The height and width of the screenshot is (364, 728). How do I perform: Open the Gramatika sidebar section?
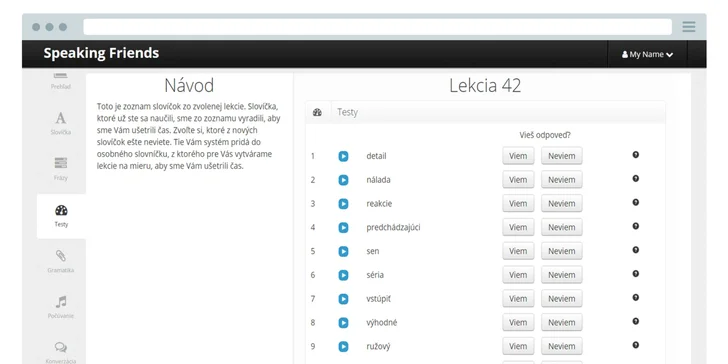(x=61, y=261)
